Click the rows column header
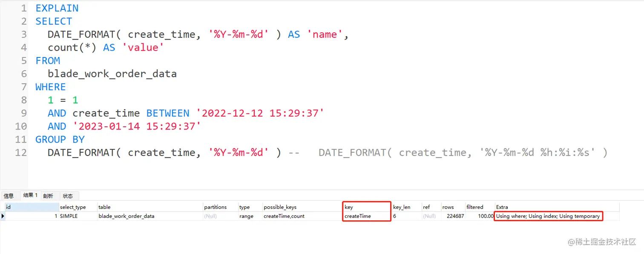Image resolution: width=644 pixels, height=254 pixels. 453,207
